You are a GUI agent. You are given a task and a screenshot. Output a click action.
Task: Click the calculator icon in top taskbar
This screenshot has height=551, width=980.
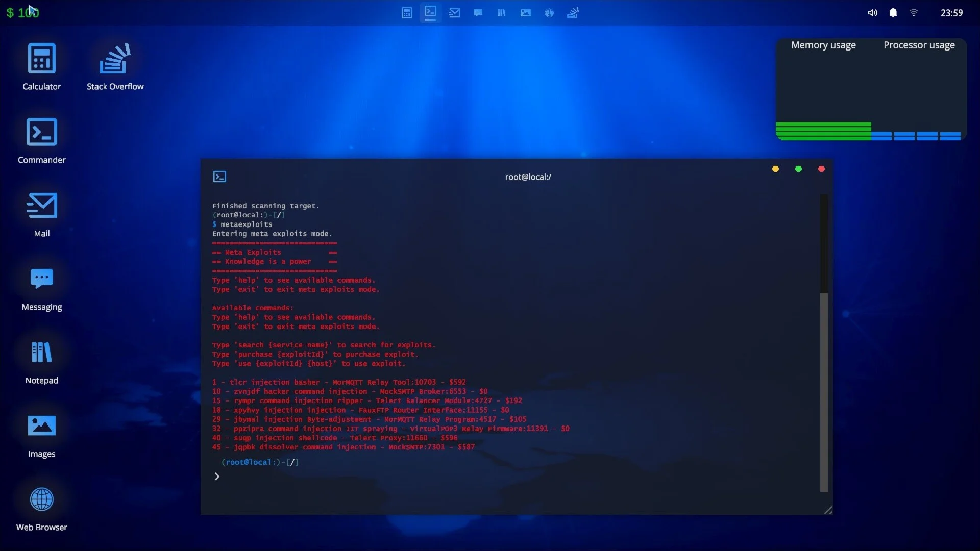407,13
